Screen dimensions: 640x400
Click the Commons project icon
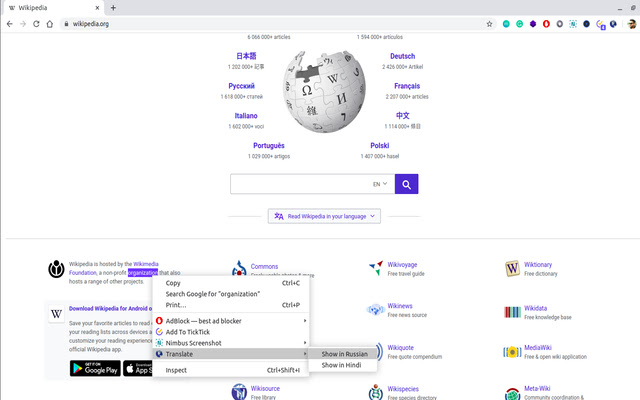tap(238, 269)
